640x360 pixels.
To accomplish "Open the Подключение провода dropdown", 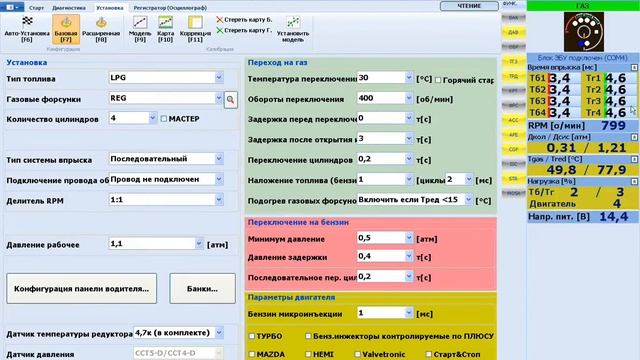I will [219, 179].
